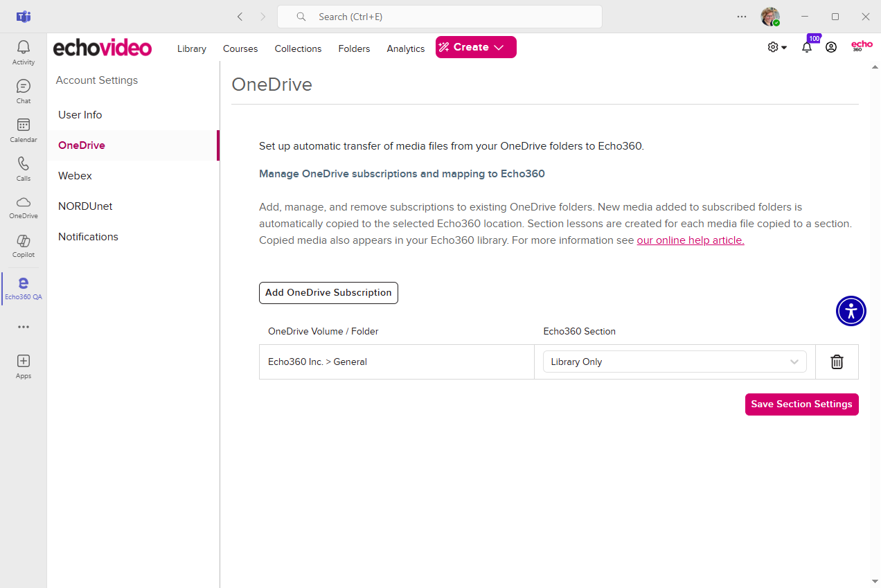Open the Activity feed in Teams
This screenshot has width=881, height=588.
[x=24, y=53]
